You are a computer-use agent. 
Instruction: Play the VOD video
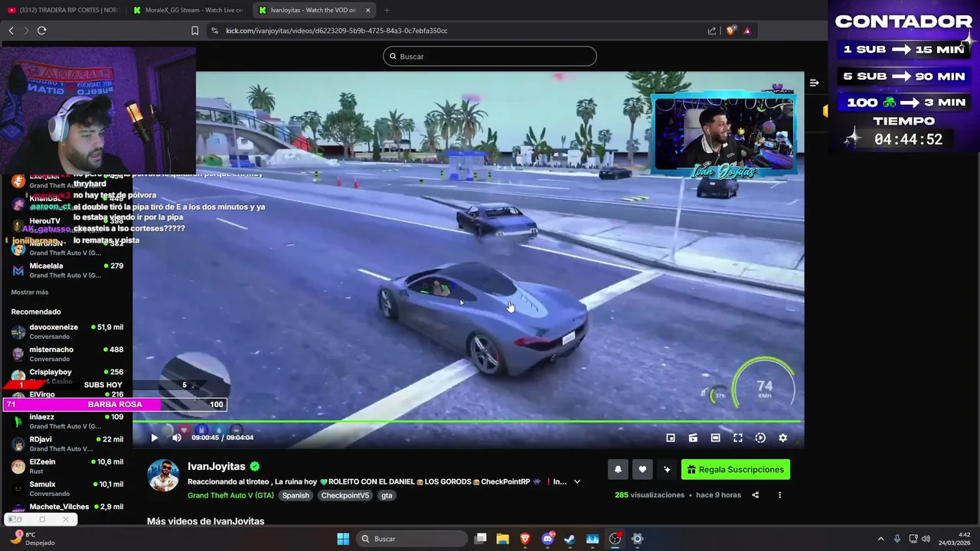154,438
